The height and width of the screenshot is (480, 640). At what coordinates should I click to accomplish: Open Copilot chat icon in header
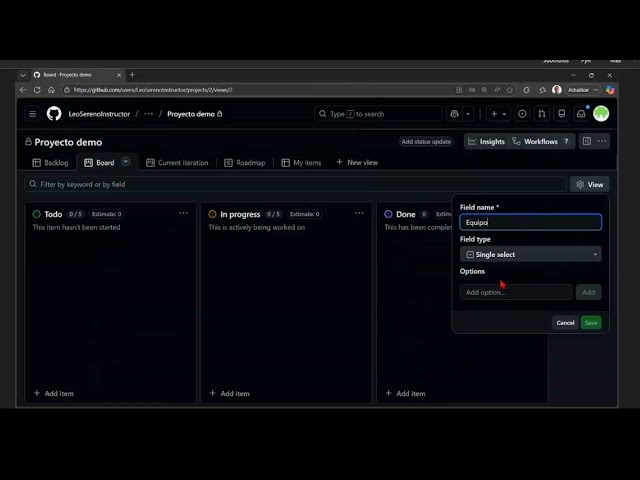[x=454, y=114]
